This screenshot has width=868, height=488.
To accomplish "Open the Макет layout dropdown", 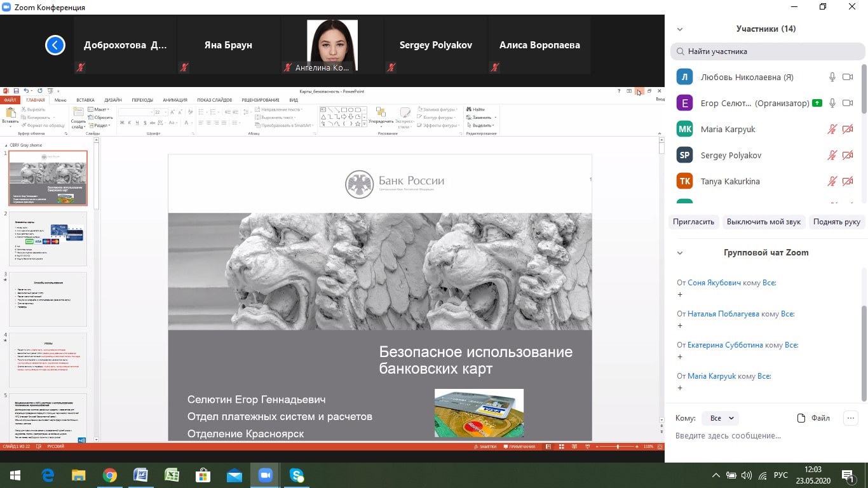I will coord(98,109).
